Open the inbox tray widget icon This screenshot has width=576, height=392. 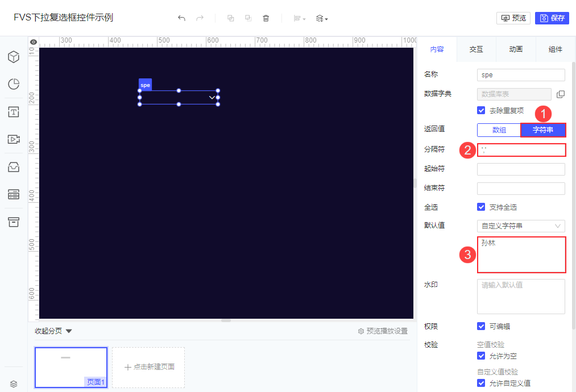(14, 167)
